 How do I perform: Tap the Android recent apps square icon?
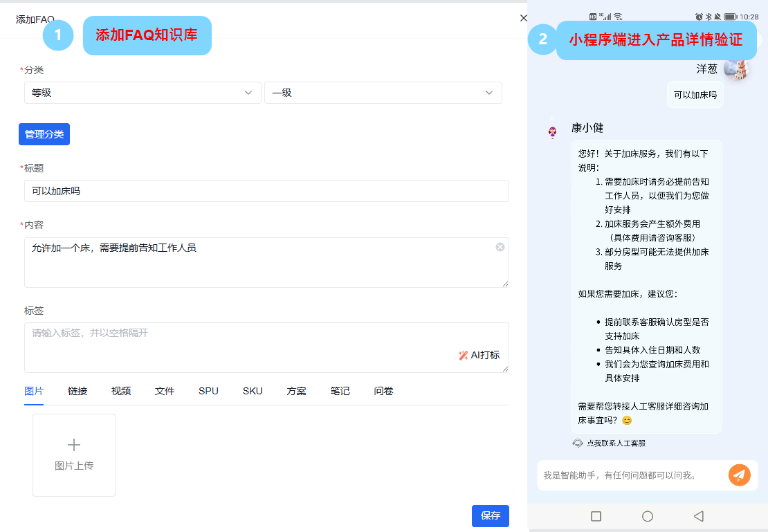(x=596, y=516)
